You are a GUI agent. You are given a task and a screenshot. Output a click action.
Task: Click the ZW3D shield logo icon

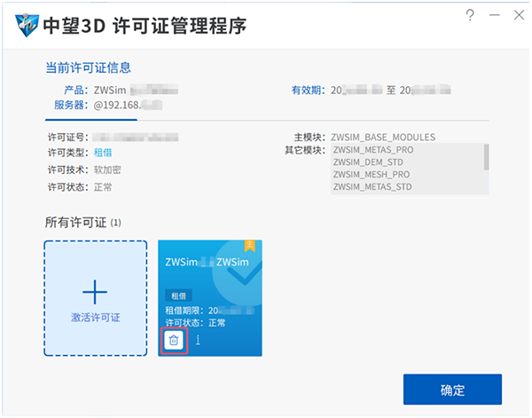(x=27, y=25)
